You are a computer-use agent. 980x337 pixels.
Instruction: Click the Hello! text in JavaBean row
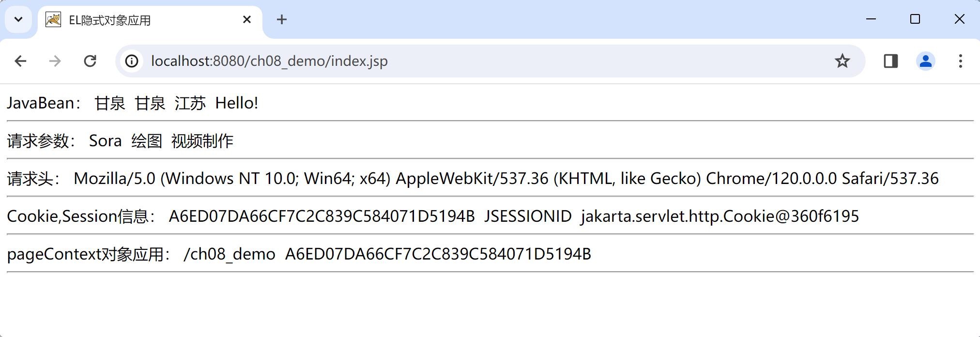(236, 103)
